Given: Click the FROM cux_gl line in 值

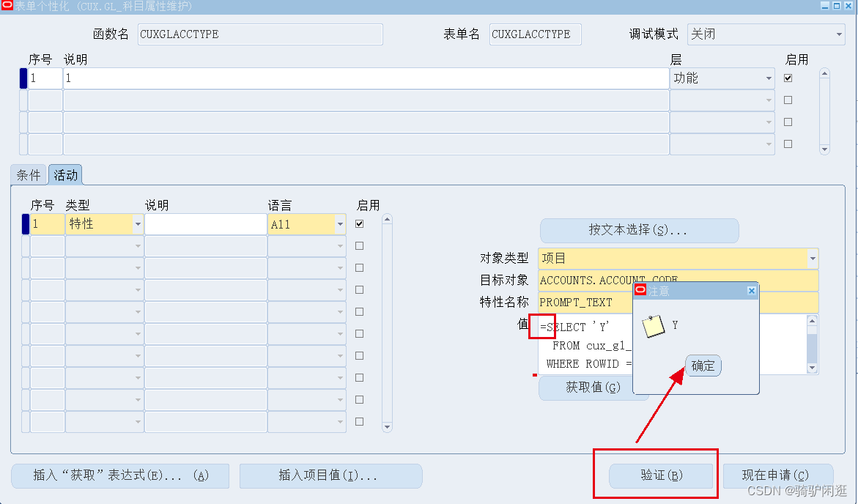Looking at the screenshot, I should [591, 346].
